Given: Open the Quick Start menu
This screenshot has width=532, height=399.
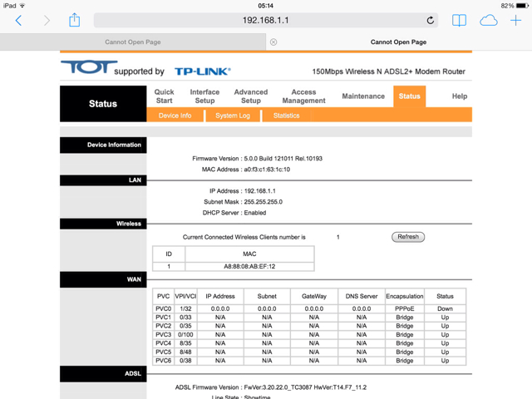Looking at the screenshot, I should coord(165,96).
